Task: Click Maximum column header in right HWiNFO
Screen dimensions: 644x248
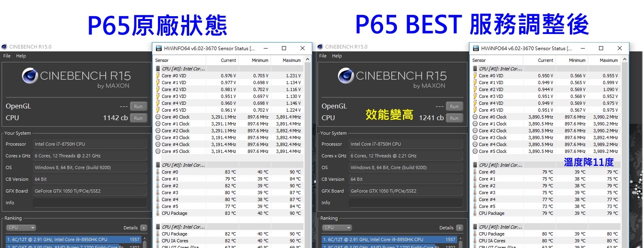Action: tap(604, 60)
